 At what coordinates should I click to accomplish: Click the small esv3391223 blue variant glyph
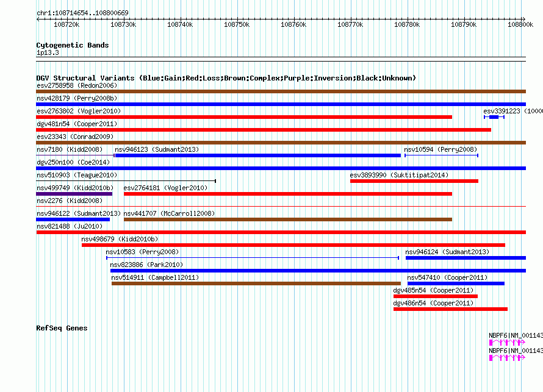pyautogui.click(x=494, y=117)
